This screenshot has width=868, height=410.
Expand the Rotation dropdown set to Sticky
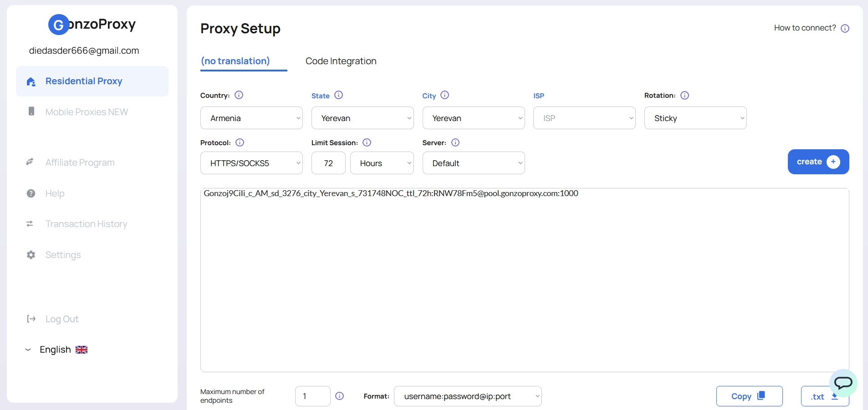click(695, 118)
